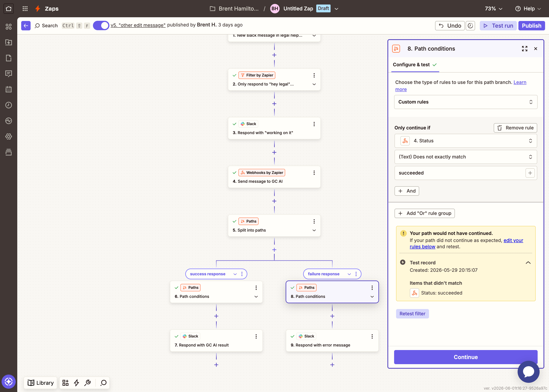Click the Undo button
The height and width of the screenshot is (392, 549).
click(x=450, y=25)
